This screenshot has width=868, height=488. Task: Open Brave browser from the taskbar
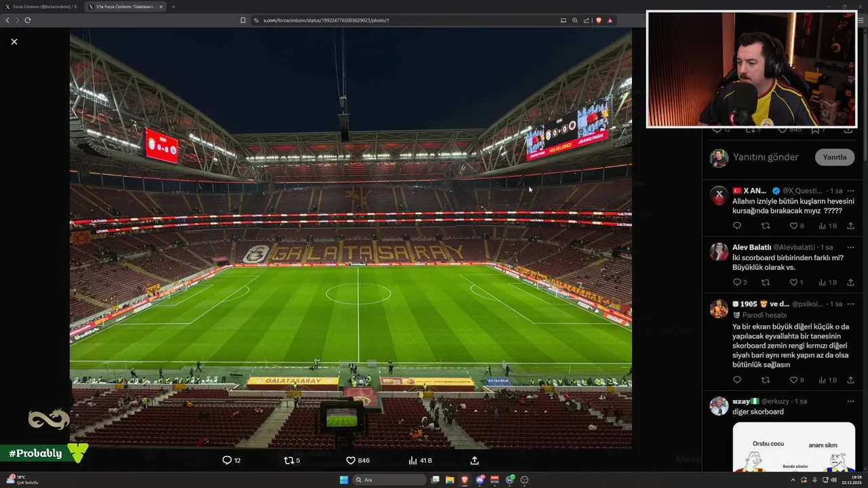(465, 480)
